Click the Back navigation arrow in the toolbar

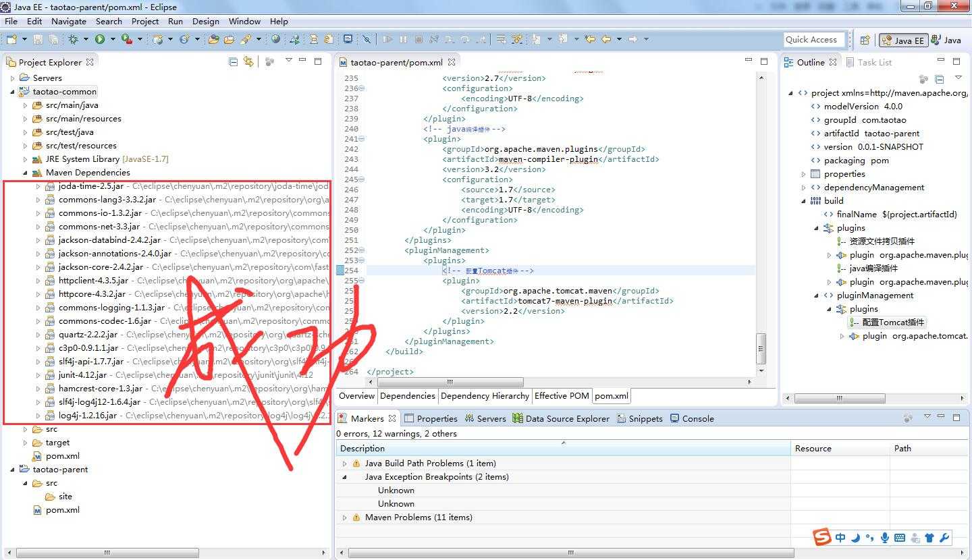coord(606,39)
